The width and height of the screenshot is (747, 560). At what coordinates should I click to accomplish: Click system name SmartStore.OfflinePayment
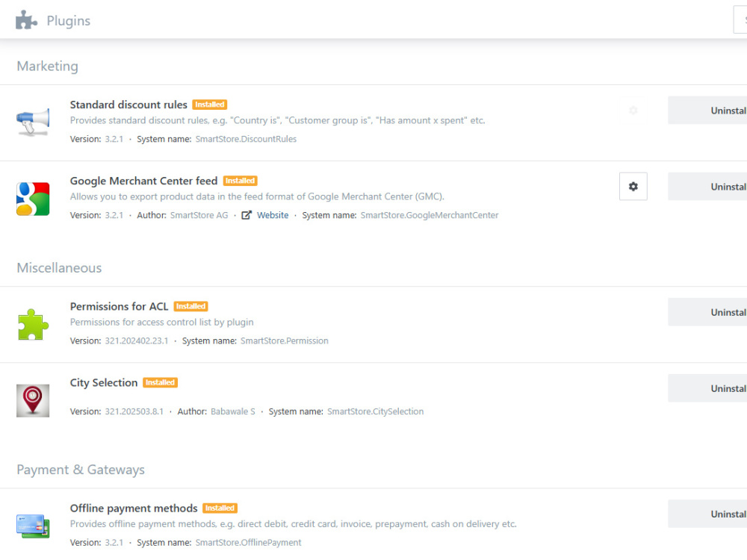(x=248, y=543)
